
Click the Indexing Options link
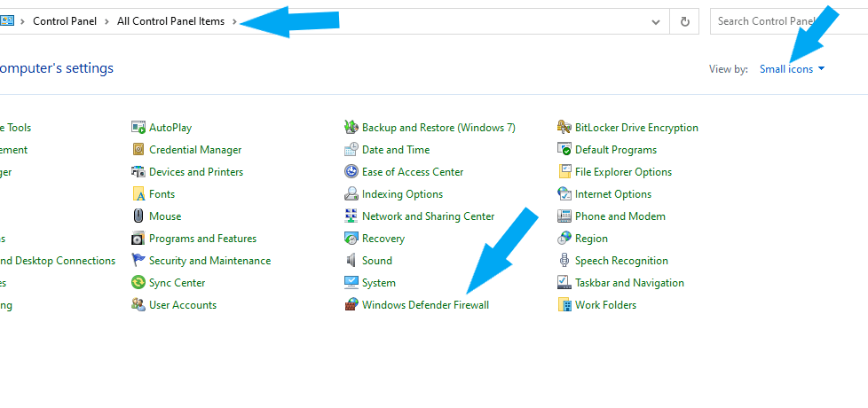click(402, 194)
